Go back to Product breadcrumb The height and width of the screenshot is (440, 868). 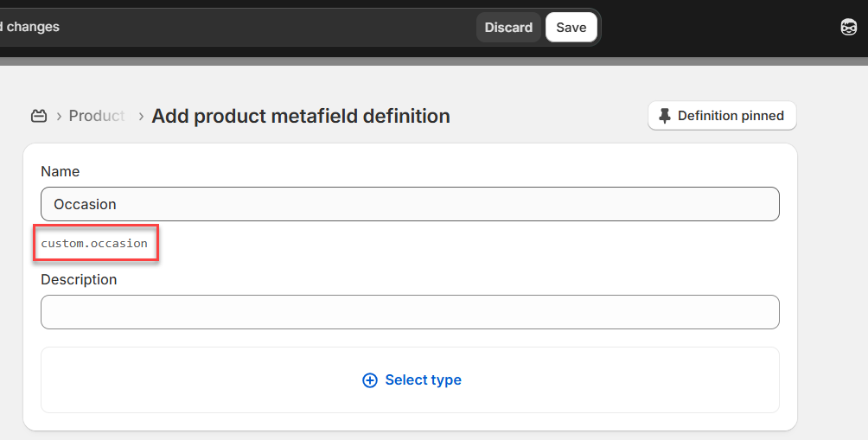[97, 116]
